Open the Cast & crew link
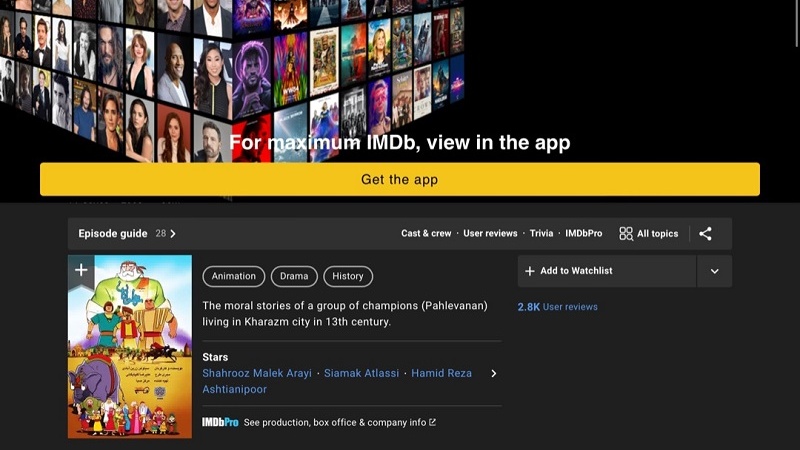 (x=426, y=234)
